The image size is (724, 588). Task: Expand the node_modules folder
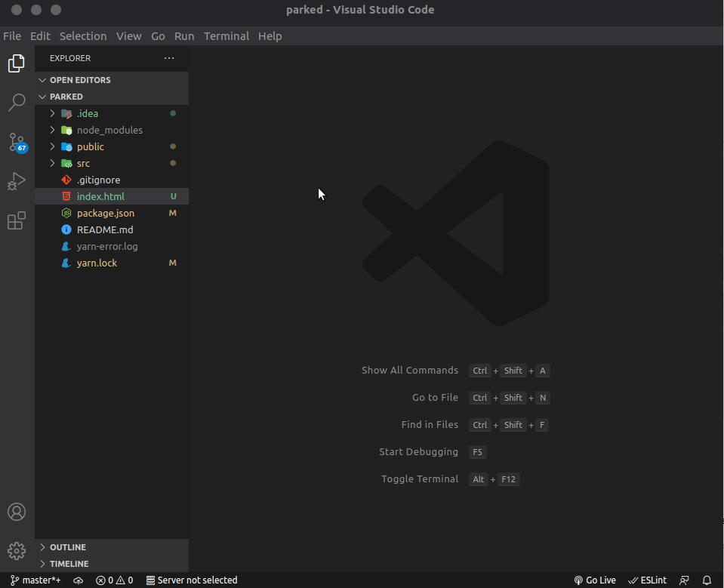pos(112,130)
